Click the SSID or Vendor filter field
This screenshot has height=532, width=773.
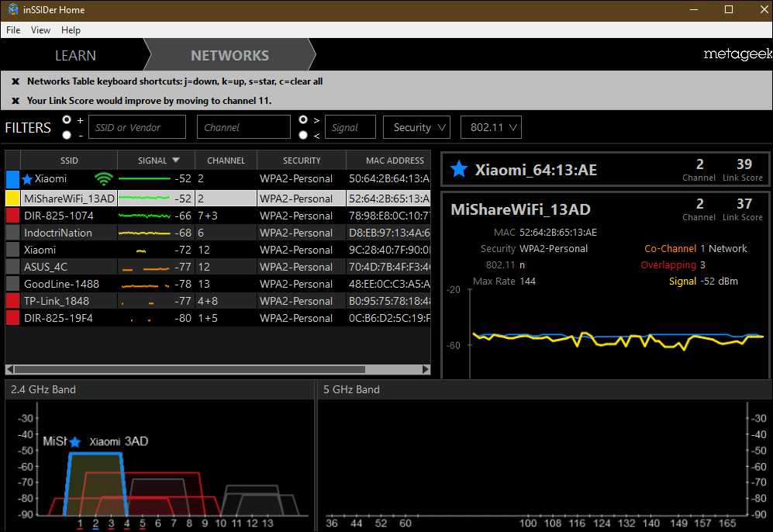click(137, 127)
